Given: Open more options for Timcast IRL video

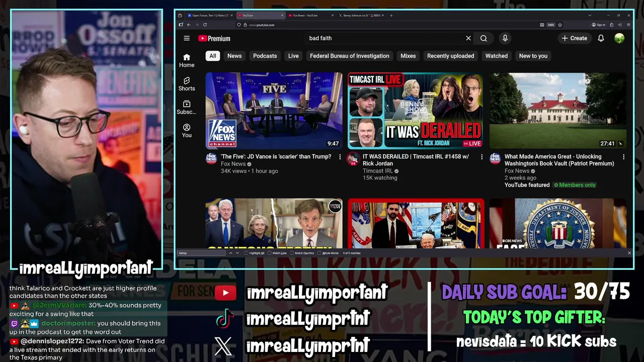Looking at the screenshot, I should click(x=481, y=157).
